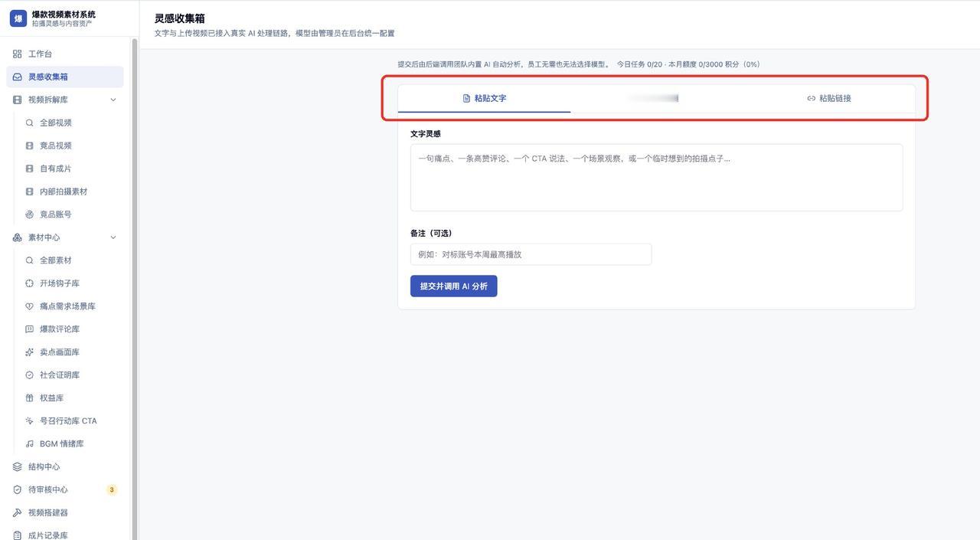Image resolution: width=980 pixels, height=540 pixels.
Task: Open 全部视频 via its search icon
Action: (x=29, y=123)
